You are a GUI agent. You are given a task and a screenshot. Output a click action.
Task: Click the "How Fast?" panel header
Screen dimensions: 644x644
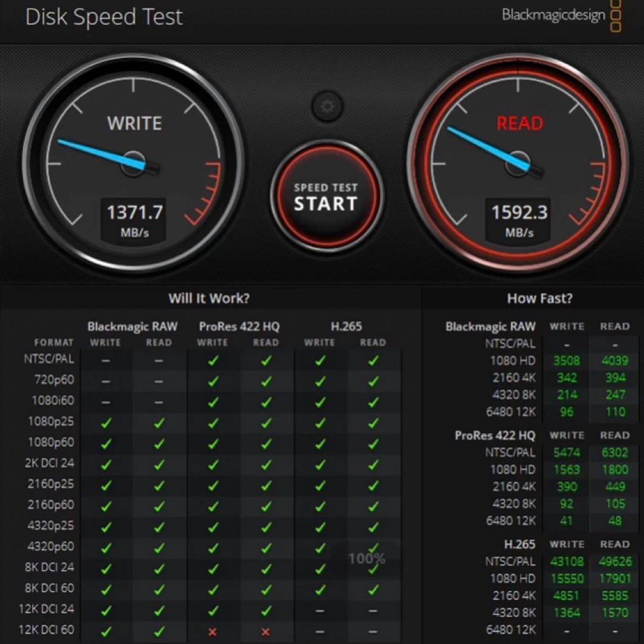539,298
